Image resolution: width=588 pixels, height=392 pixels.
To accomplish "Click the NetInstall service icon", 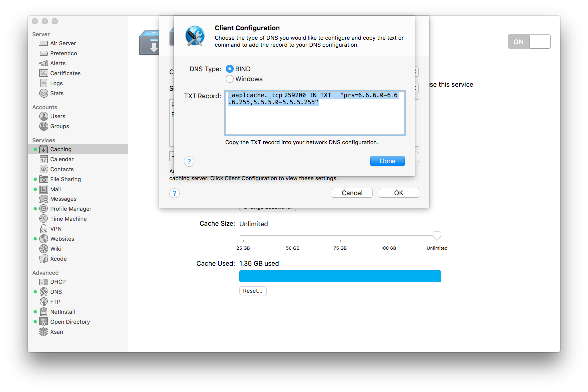I will (x=43, y=312).
